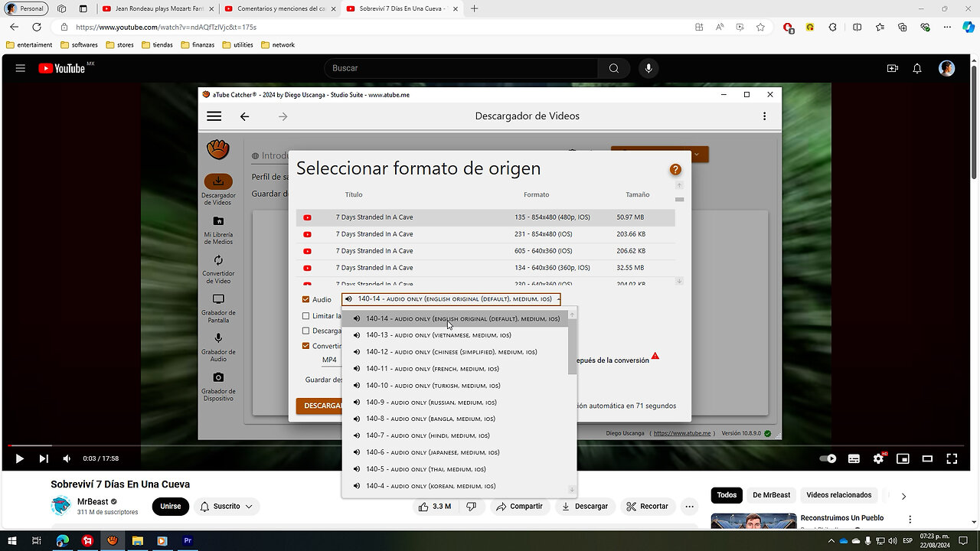Select the 140-4 Korean audio option
Viewport: 980px width, 551px height.
click(455, 486)
